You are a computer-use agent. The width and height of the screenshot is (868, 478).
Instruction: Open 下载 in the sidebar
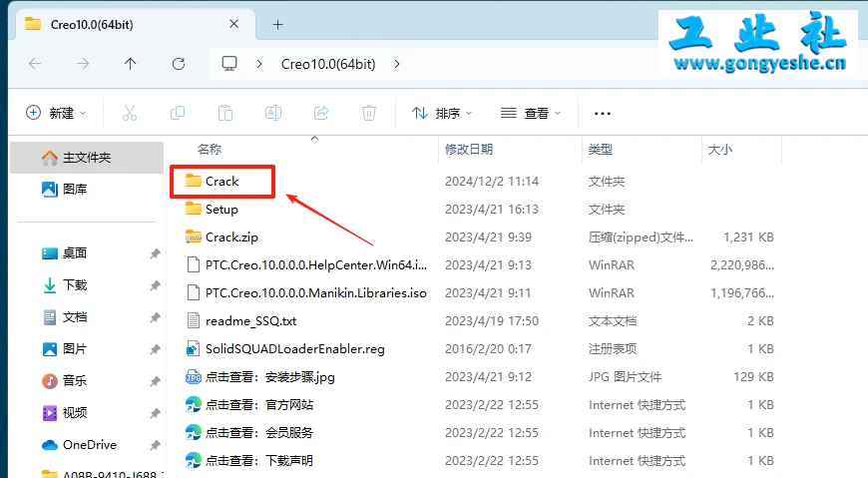(65, 284)
